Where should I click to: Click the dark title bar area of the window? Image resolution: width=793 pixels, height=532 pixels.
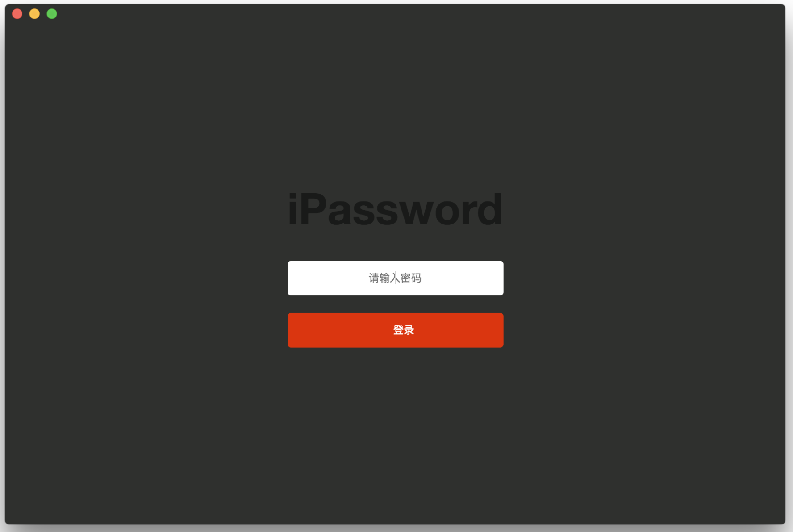(402, 14)
